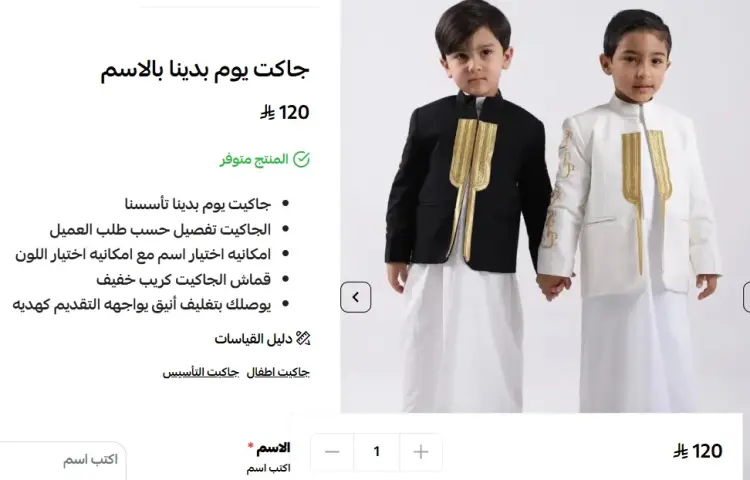Click the product title جاكت يوم بدينا بالاسم
This screenshot has width=750, height=480.
[x=205, y=70]
